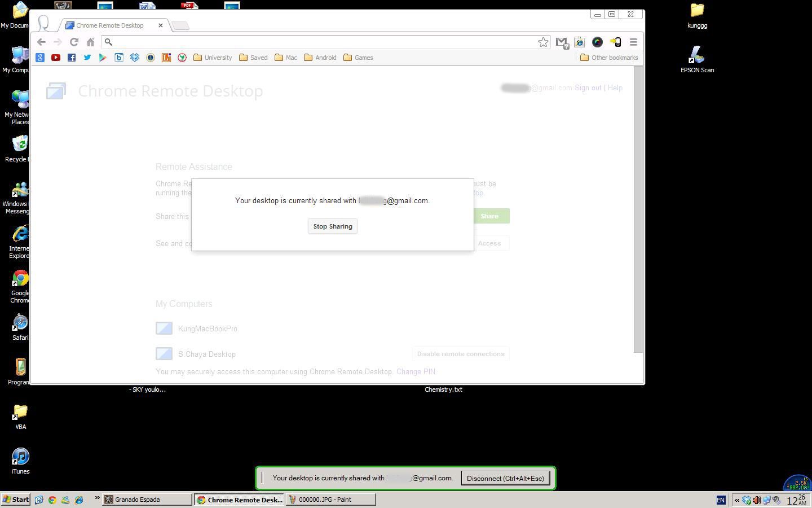Open the Facebook bookmark icon
The image size is (812, 508).
pos(72,58)
